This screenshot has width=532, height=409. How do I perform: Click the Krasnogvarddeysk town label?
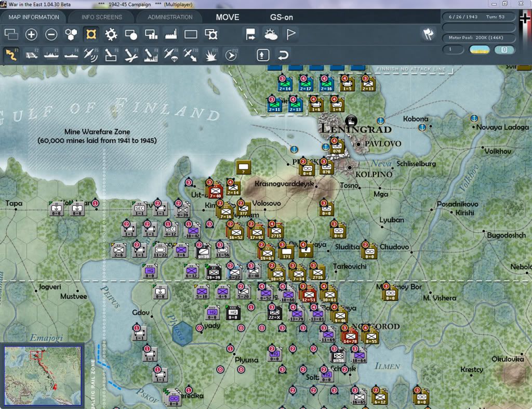[x=284, y=183]
